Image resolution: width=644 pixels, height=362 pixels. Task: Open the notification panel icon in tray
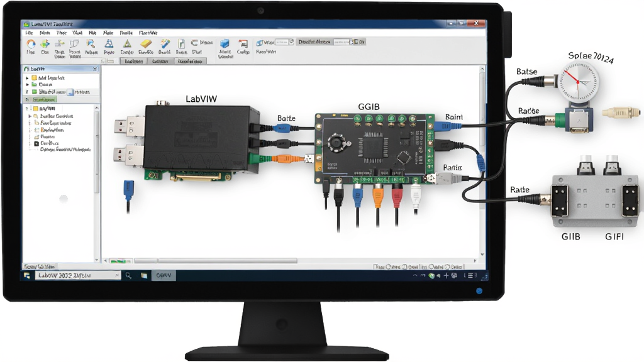coord(470,276)
